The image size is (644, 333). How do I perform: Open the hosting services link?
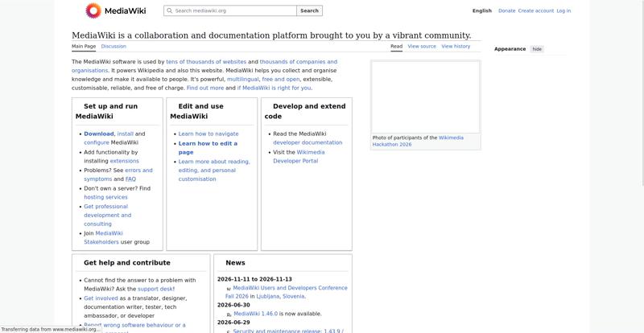pyautogui.click(x=105, y=197)
